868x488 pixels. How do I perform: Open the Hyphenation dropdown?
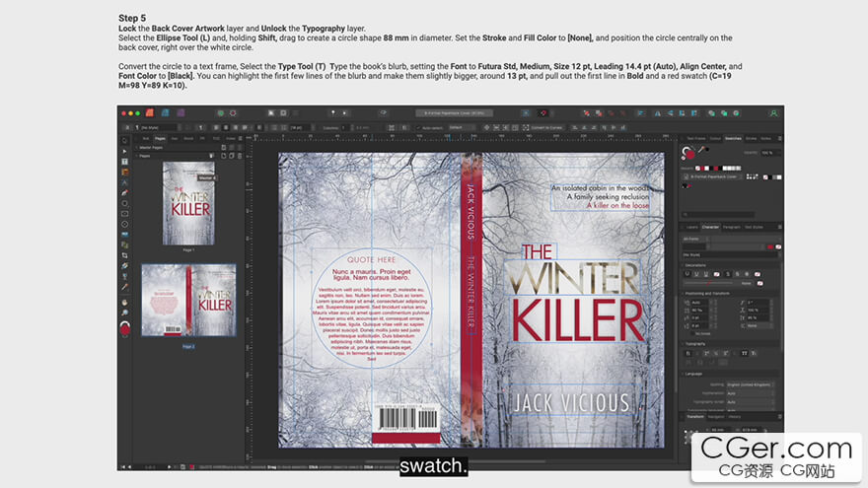[x=750, y=393]
